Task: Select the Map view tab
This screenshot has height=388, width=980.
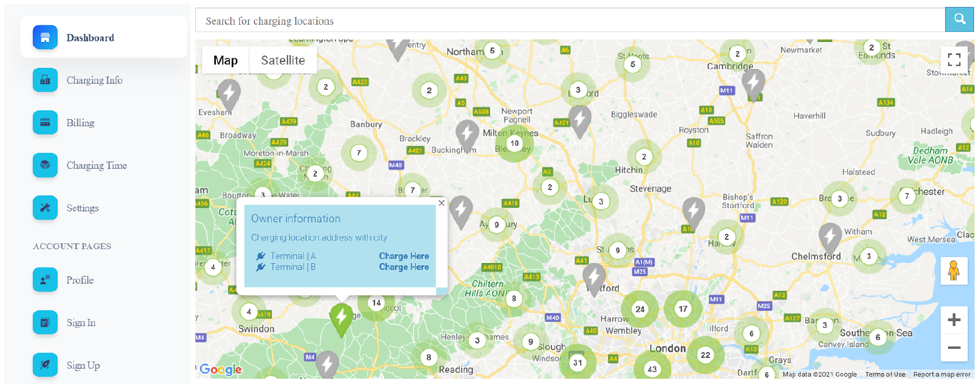Action: click(225, 60)
